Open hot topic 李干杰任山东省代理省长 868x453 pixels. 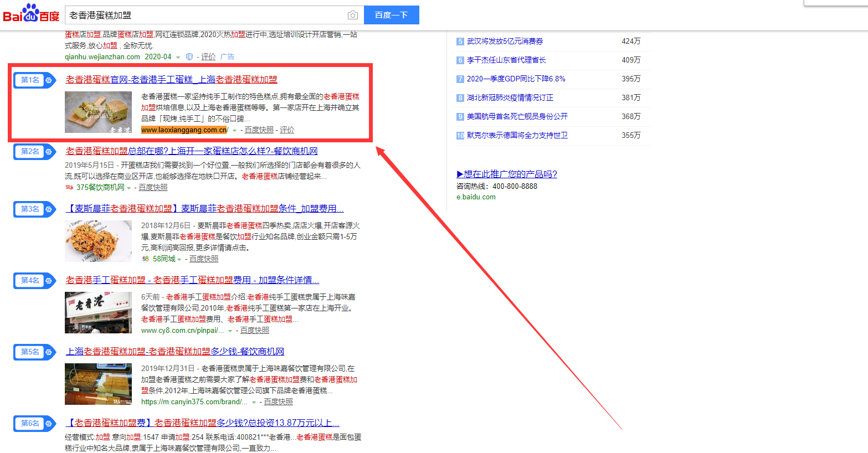coord(506,60)
